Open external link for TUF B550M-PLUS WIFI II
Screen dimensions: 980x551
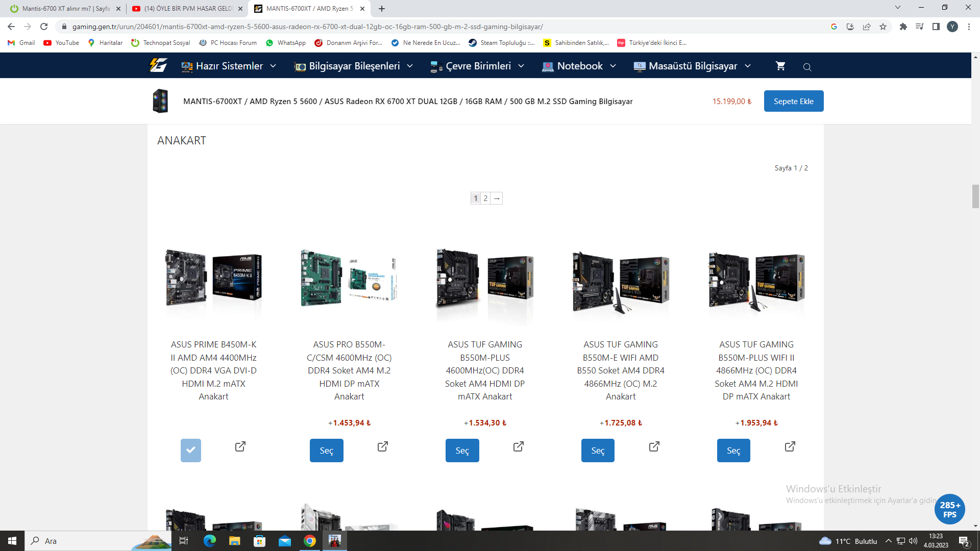tap(790, 446)
